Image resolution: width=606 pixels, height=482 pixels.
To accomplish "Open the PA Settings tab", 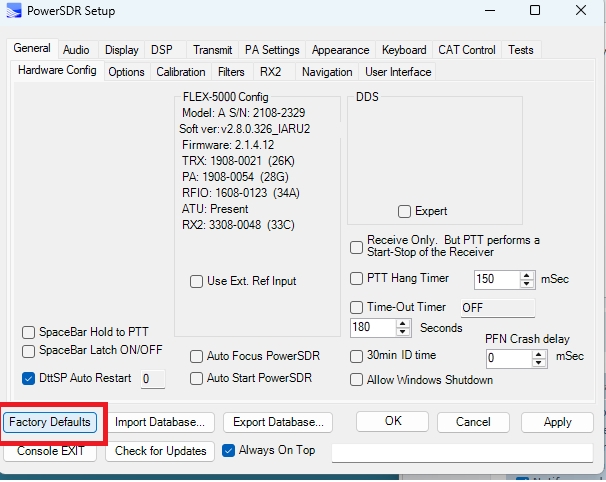I will coord(272,50).
